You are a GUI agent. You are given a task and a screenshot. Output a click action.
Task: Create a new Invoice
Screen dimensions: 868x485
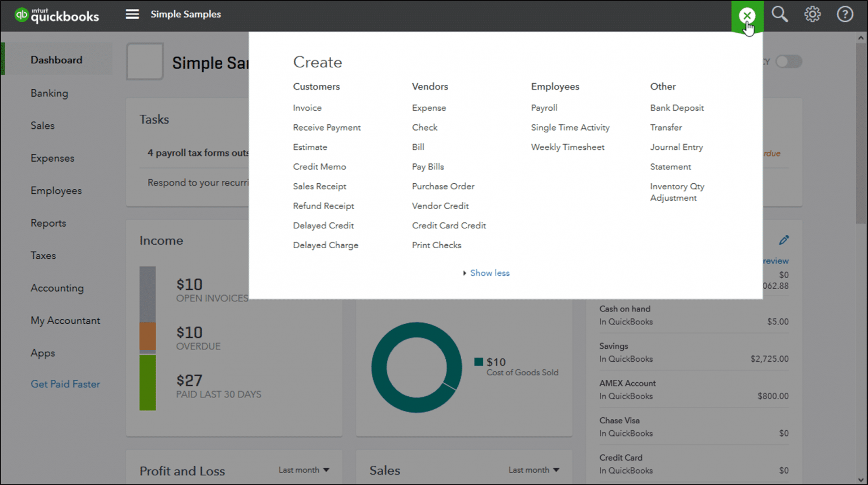click(x=307, y=107)
